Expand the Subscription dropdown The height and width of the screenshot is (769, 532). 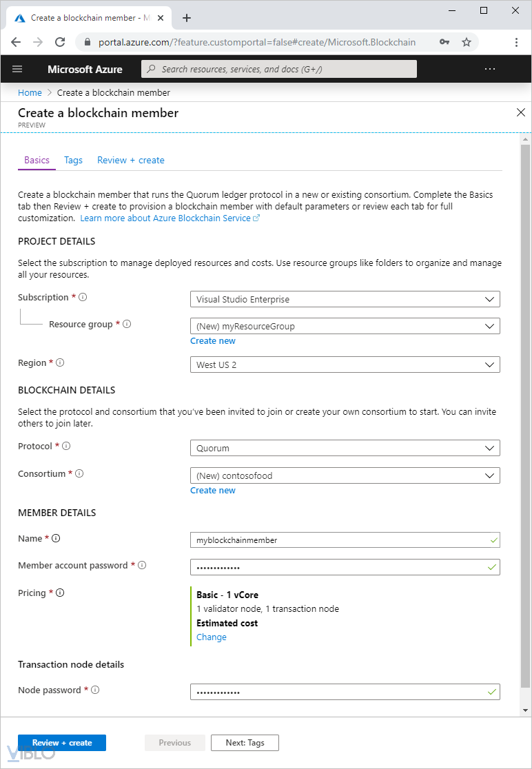coord(345,300)
